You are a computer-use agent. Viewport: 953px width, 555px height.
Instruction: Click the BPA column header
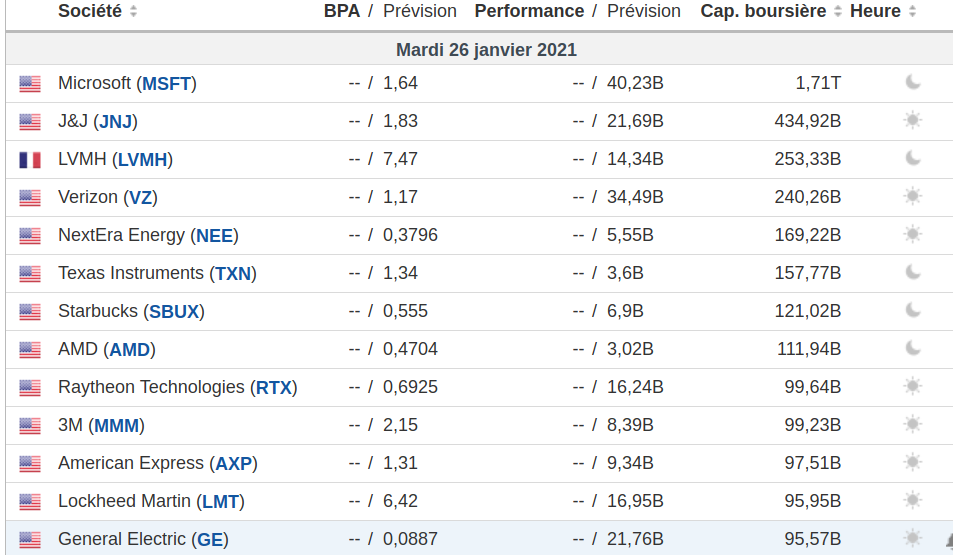pos(341,12)
